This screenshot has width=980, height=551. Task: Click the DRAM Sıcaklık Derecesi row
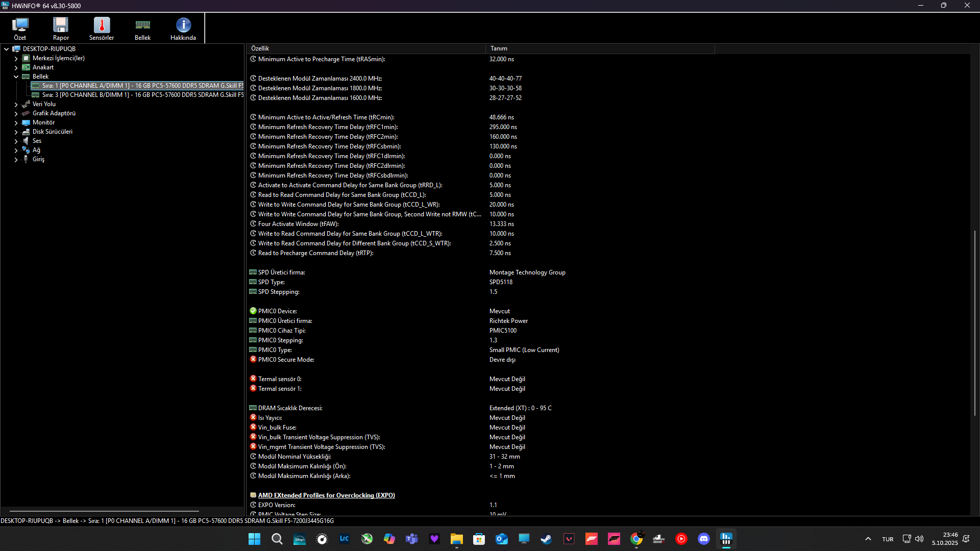[x=608, y=408]
